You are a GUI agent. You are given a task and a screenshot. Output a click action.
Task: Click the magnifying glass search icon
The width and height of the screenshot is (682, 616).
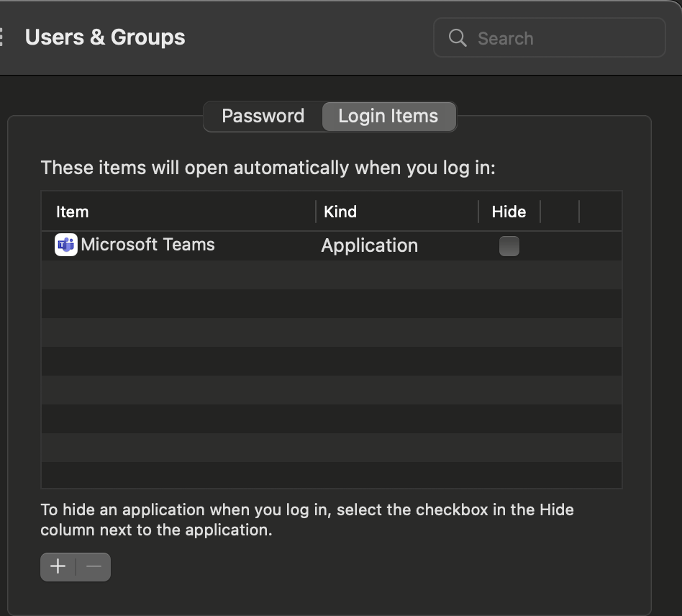(x=458, y=38)
